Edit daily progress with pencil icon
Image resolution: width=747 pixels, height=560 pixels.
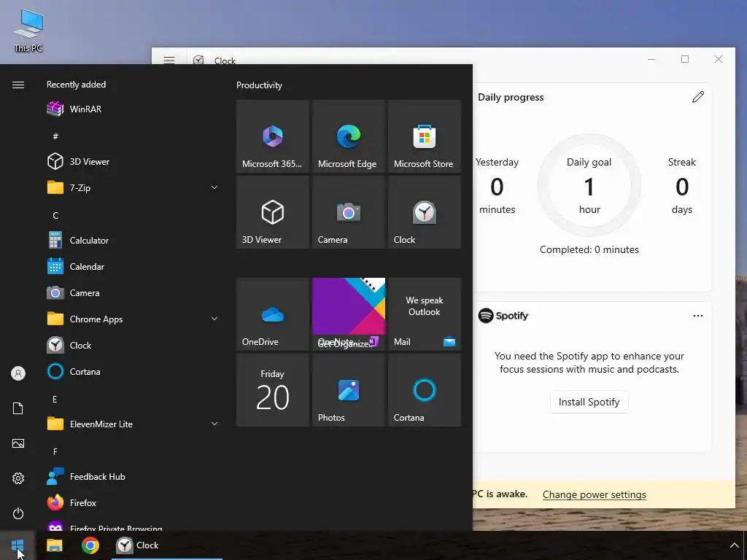(698, 97)
